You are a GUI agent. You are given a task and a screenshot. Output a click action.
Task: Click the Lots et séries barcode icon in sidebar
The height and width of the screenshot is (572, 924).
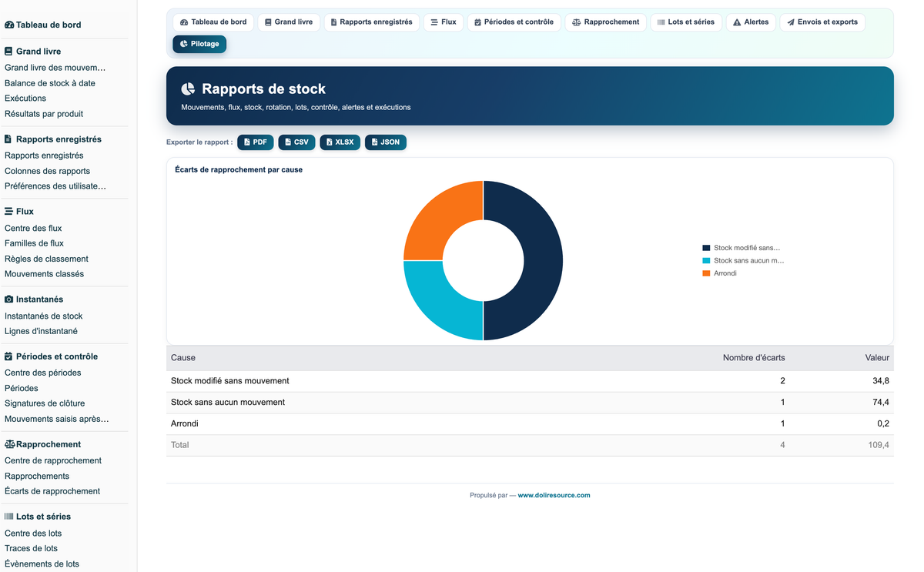point(9,517)
